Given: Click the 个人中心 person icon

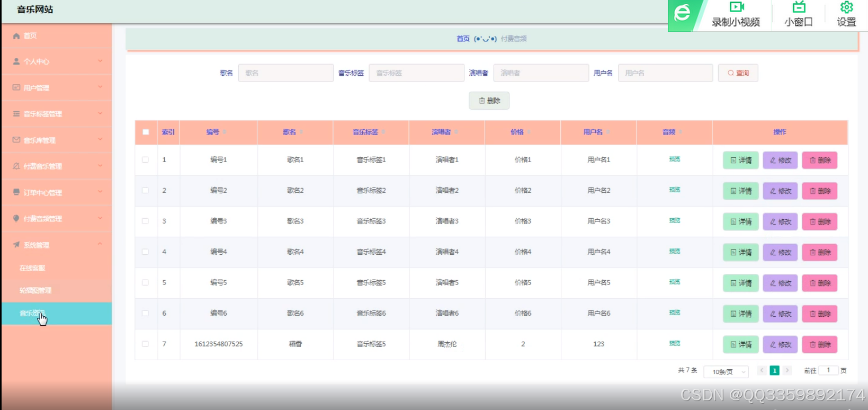Looking at the screenshot, I should pos(16,61).
